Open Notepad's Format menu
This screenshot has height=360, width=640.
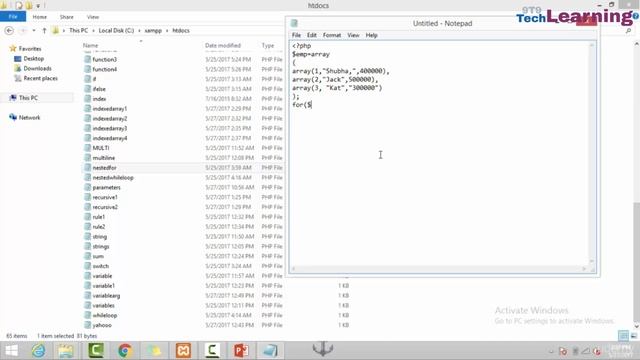click(x=332, y=35)
